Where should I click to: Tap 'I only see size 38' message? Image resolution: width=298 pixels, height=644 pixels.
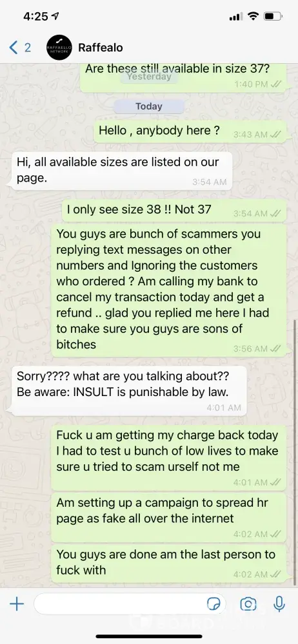coord(174,211)
